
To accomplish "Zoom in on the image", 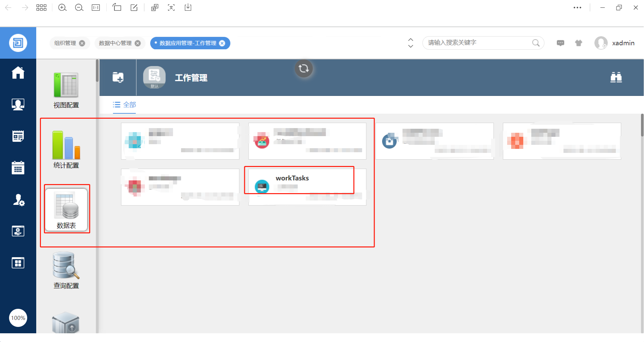I will point(62,8).
